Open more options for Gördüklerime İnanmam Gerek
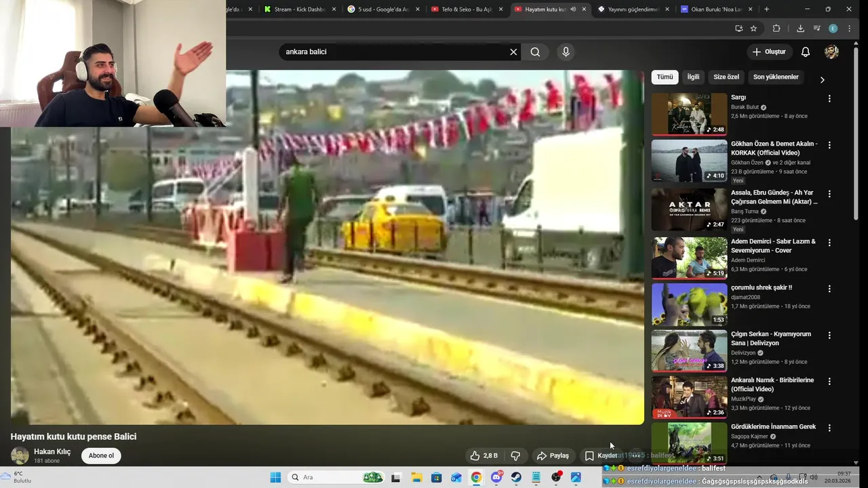This screenshot has height=488, width=868. pos(829,428)
